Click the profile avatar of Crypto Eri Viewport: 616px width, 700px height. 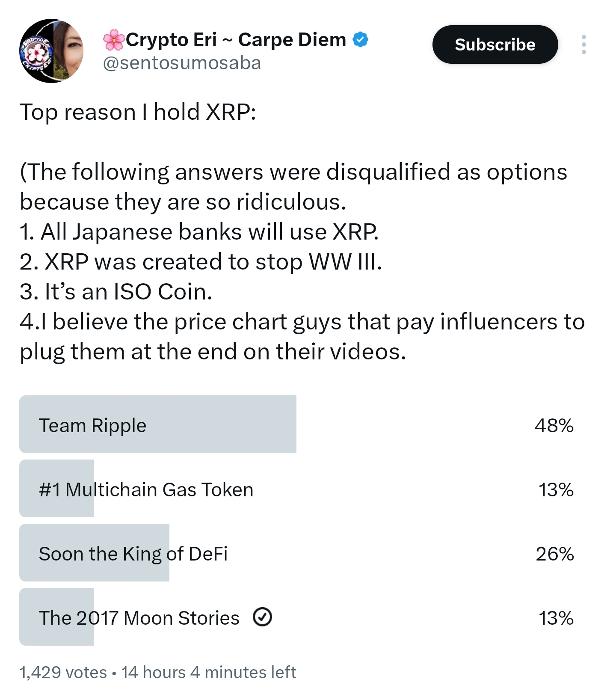tap(51, 49)
